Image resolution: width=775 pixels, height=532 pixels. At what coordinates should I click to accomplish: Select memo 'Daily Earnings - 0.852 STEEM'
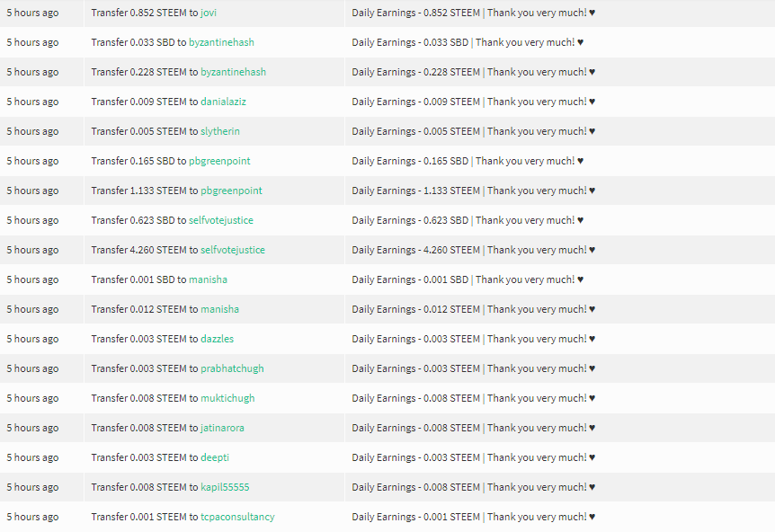[415, 13]
